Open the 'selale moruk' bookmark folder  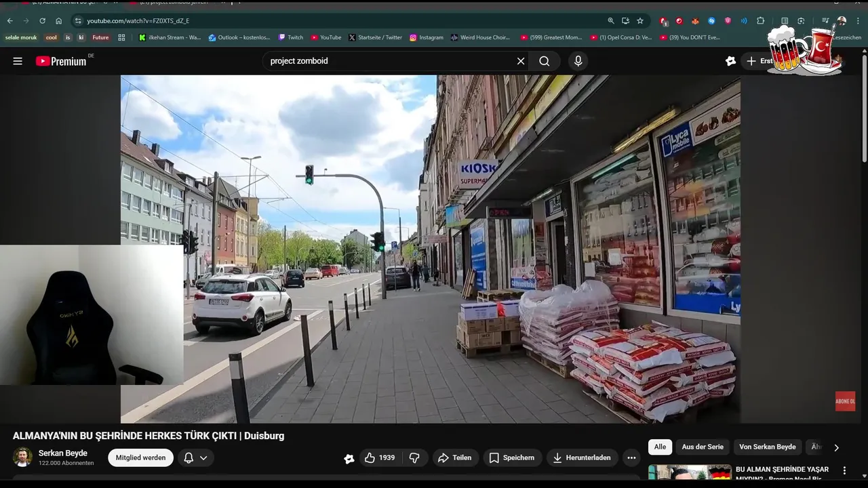pos(21,37)
